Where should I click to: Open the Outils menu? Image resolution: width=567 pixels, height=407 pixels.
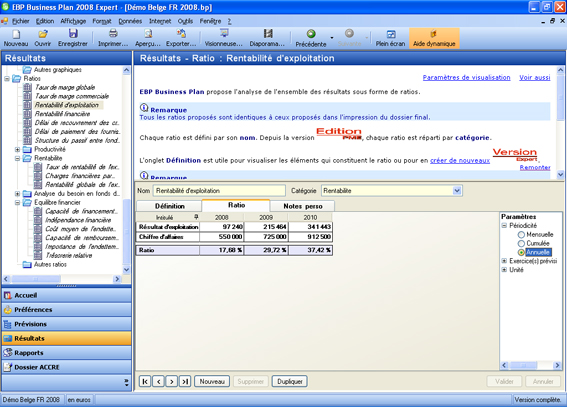pos(185,21)
